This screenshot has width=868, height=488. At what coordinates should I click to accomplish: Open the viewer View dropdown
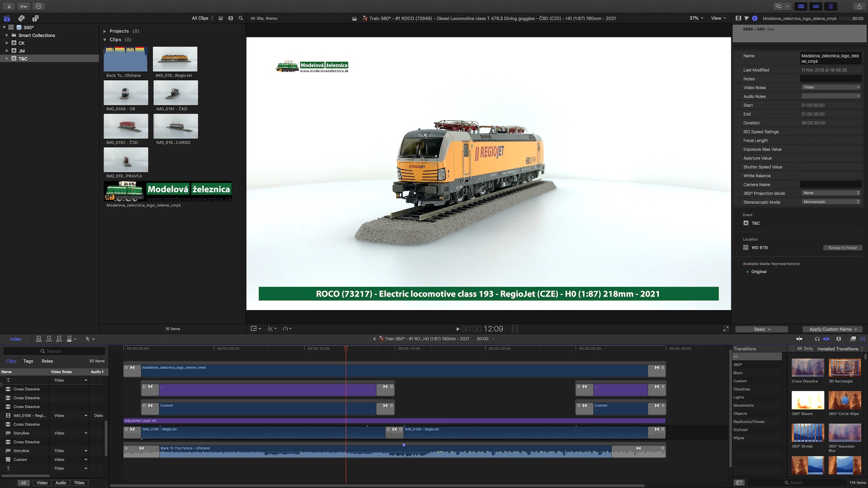pos(718,18)
